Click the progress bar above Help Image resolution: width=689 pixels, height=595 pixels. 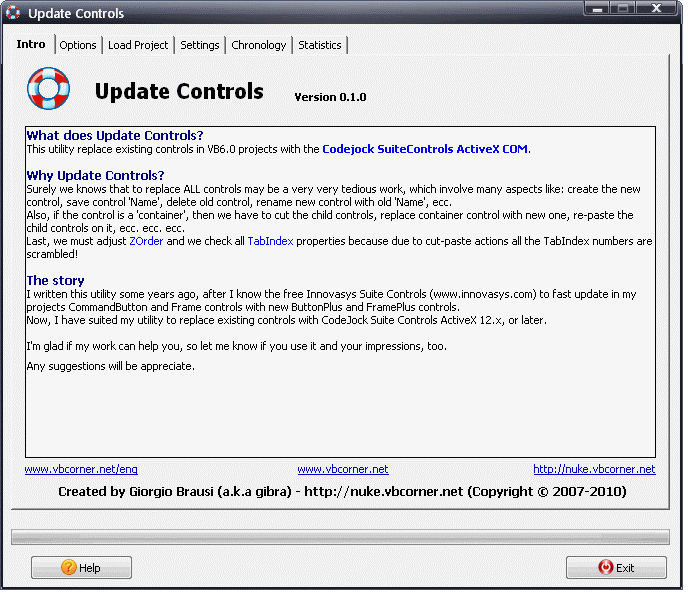coord(340,537)
